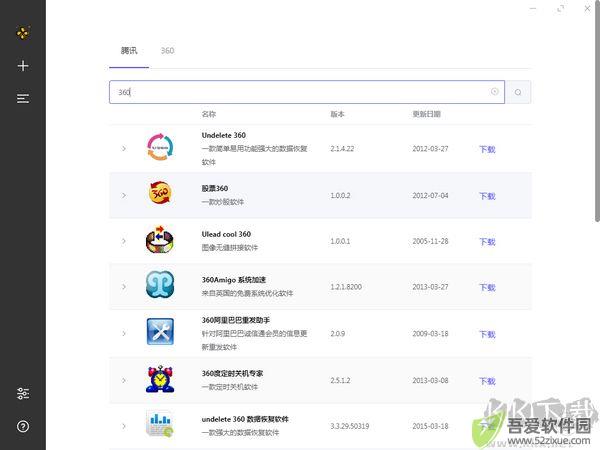Expand the Undelete 360 row chevron
The height and width of the screenshot is (450, 600).
[124, 148]
